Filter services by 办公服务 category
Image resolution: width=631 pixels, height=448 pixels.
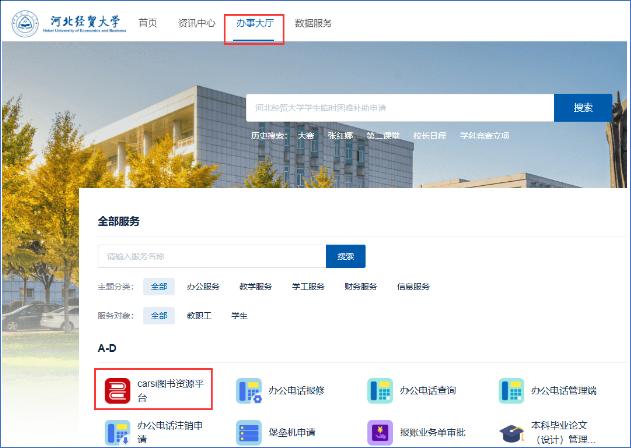pos(203,286)
